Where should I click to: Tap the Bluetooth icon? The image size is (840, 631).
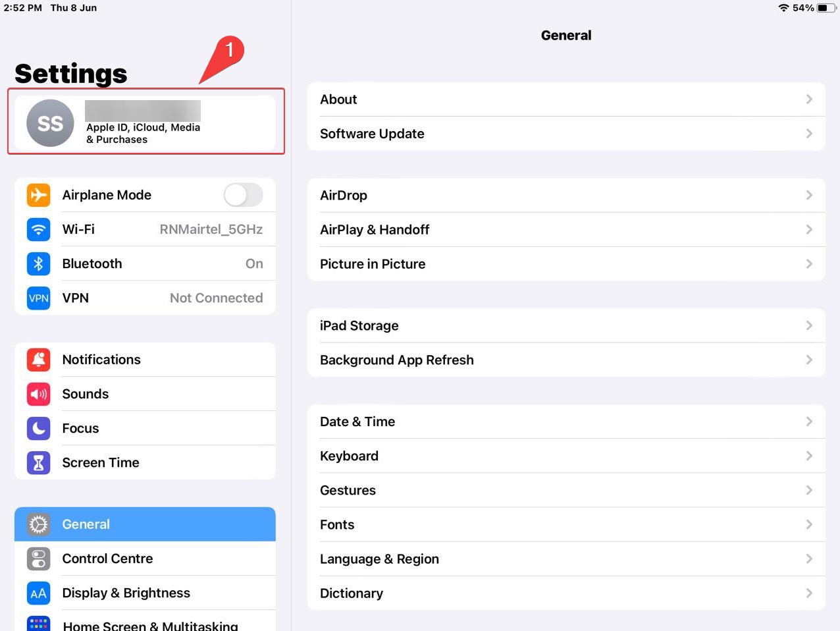39,263
